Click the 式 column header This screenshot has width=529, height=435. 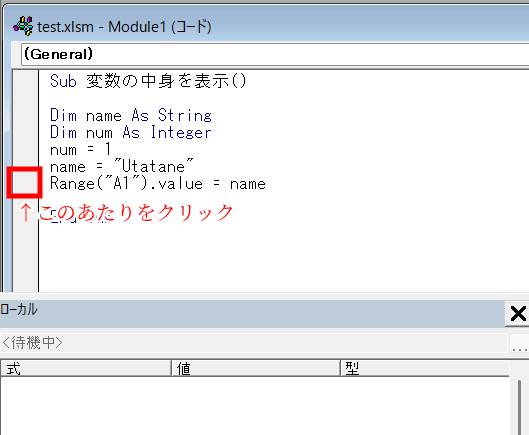tap(86, 368)
